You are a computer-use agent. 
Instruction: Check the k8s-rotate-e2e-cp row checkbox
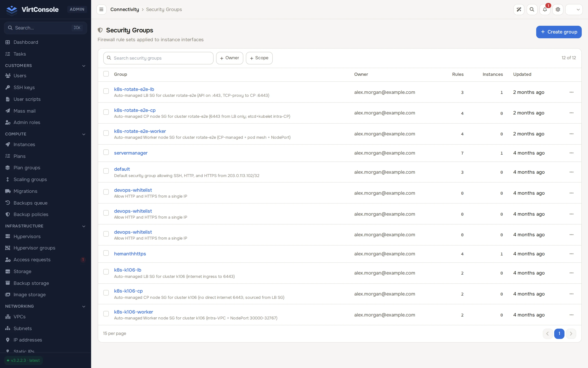(x=106, y=112)
